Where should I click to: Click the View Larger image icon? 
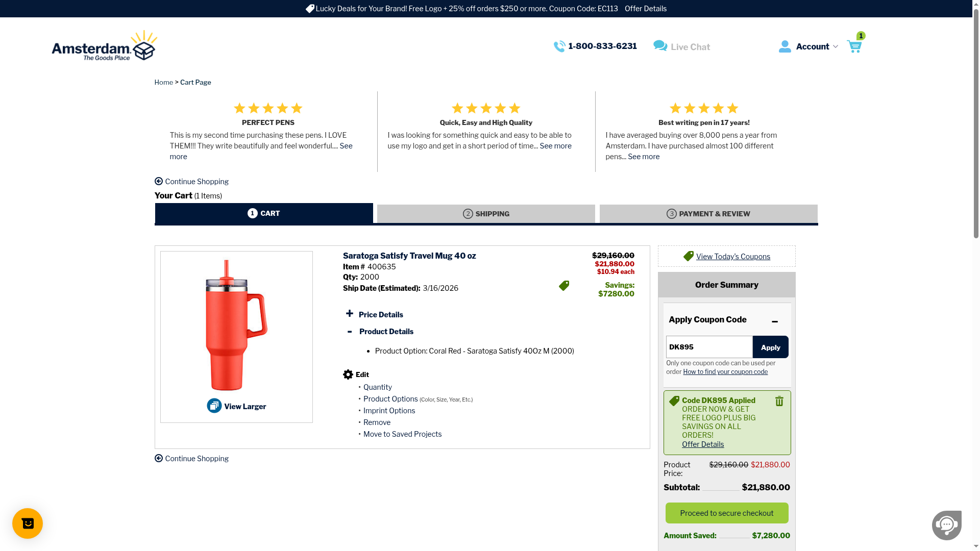(x=214, y=406)
